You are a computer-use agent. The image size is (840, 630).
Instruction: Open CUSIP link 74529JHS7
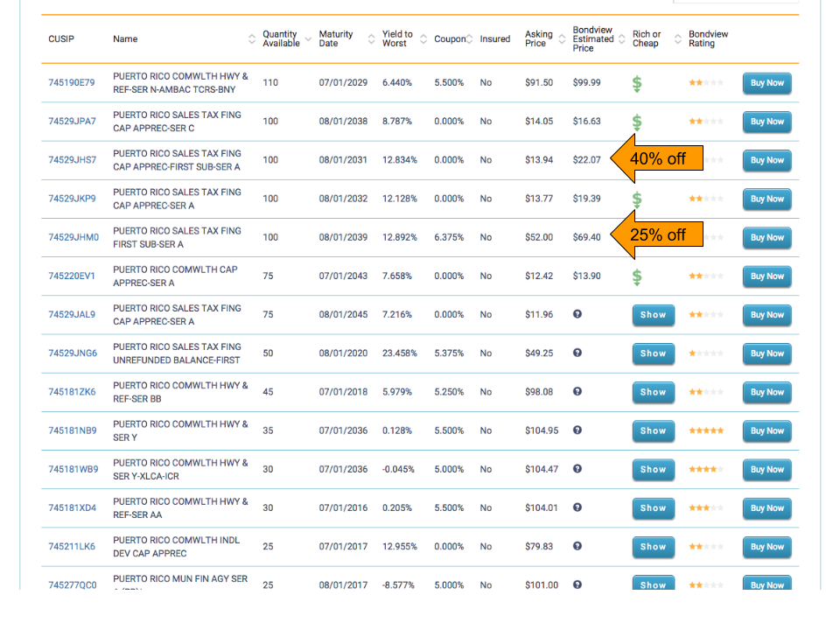(73, 160)
